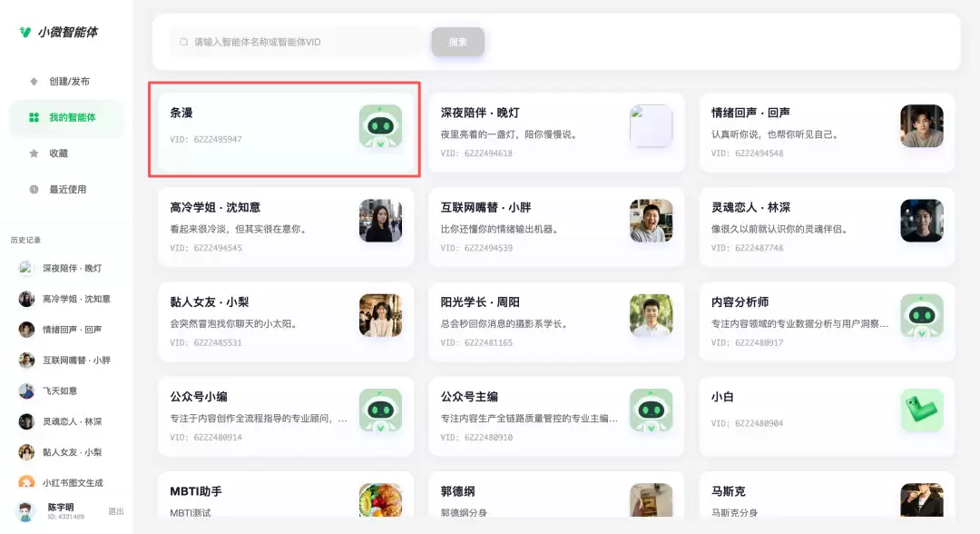
Task: Select 我的智能体 sidebar item
Action: point(66,117)
